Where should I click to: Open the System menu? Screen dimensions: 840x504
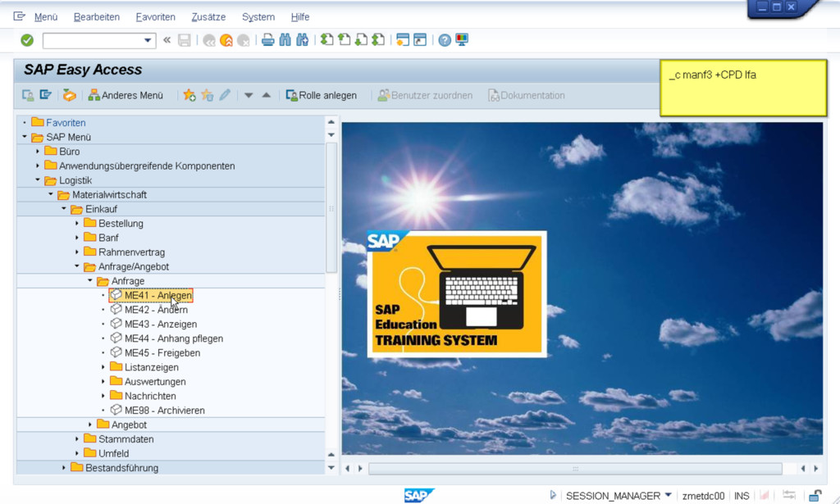click(x=258, y=17)
